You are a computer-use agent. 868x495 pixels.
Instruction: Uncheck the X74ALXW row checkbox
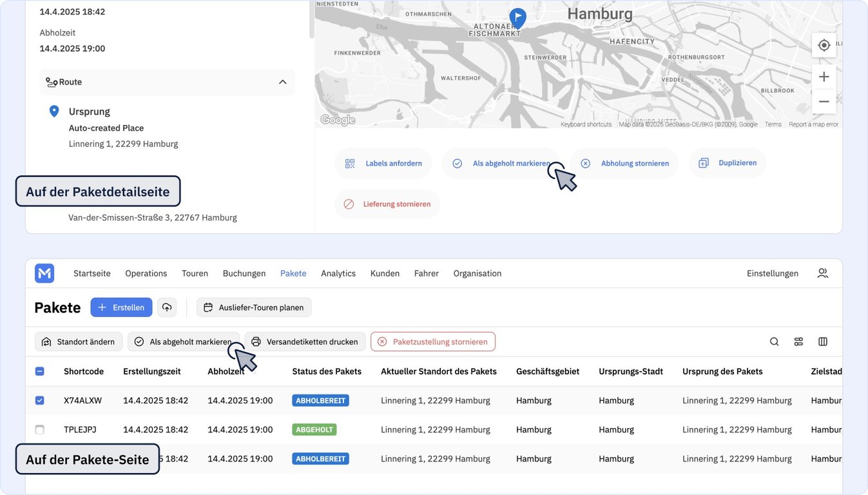(x=39, y=400)
